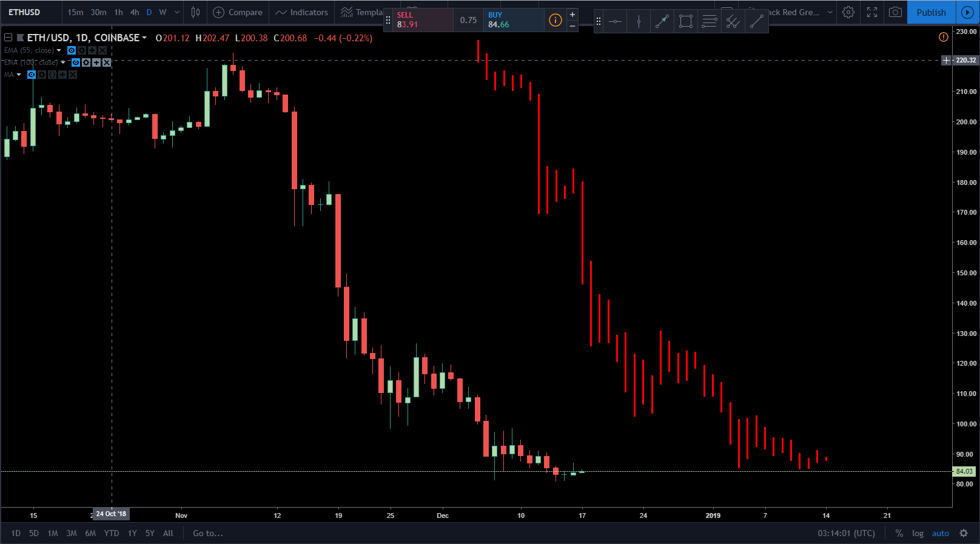980x544 pixels.
Task: Expand the EMA (100, close) dropdown arrow
Action: click(63, 62)
